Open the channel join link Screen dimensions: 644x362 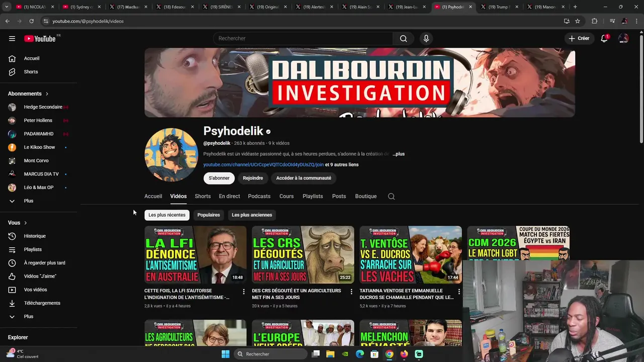coord(263,165)
